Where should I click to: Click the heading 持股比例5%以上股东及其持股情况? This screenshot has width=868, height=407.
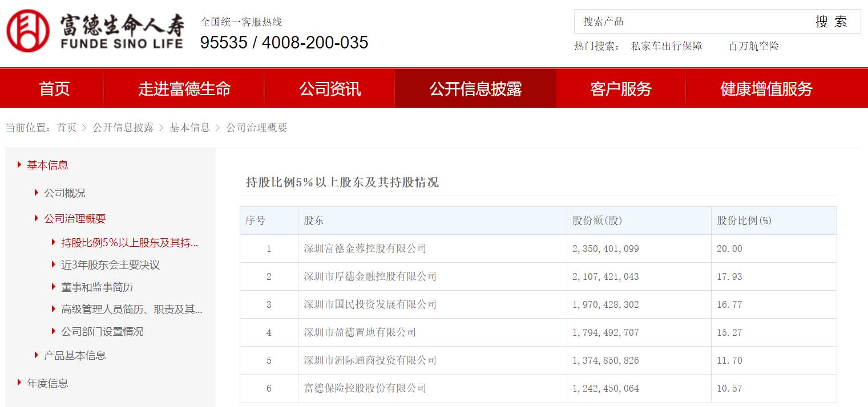[x=342, y=182]
